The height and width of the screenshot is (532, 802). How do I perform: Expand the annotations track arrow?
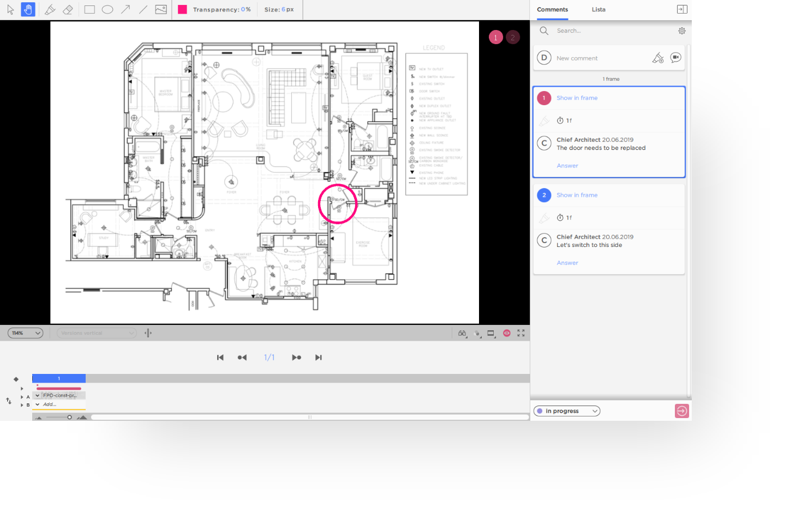22,389
